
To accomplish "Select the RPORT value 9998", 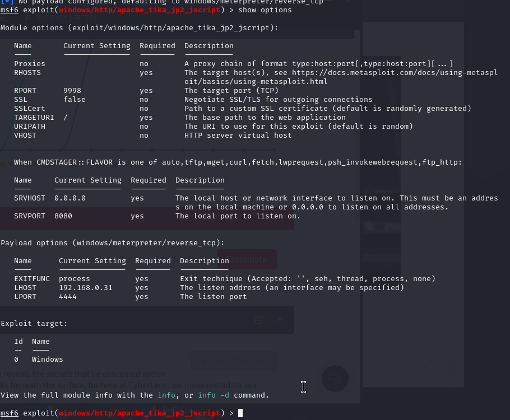I will tap(72, 91).
